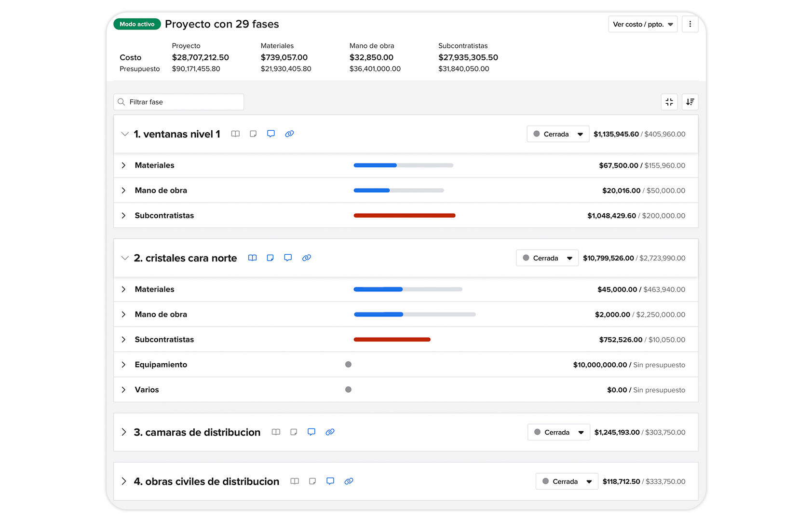Open the Ver costo / ppto. dropdown
The height and width of the screenshot is (521, 812).
coord(643,24)
